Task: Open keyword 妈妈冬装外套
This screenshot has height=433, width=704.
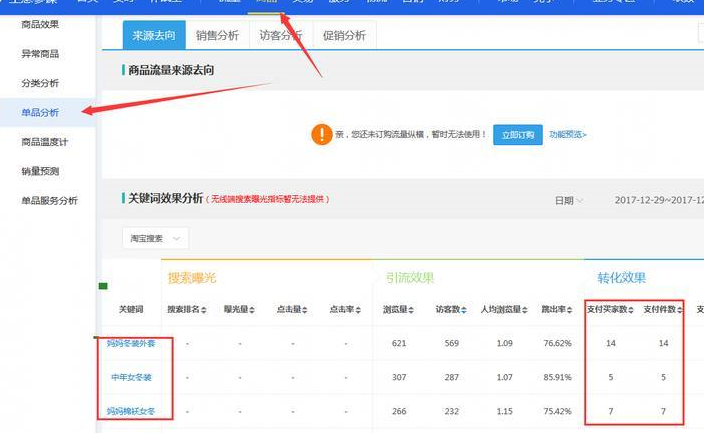Action: tap(131, 344)
